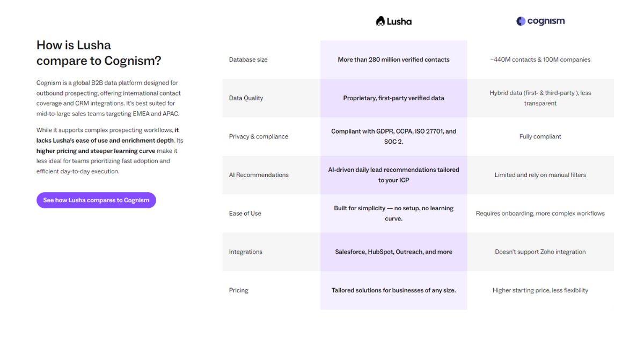Click the AI Recommendations row label

click(258, 175)
